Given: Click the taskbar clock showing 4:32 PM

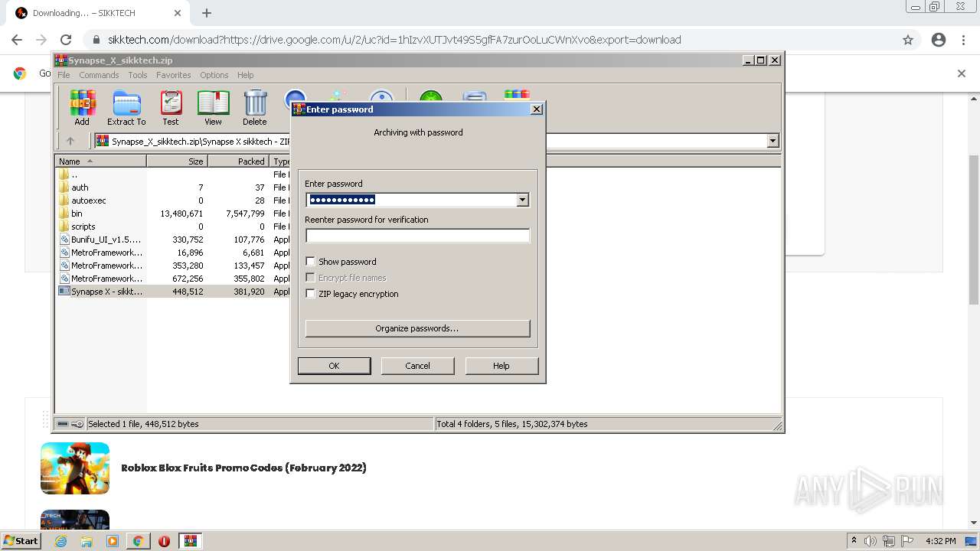Looking at the screenshot, I should tap(940, 541).
